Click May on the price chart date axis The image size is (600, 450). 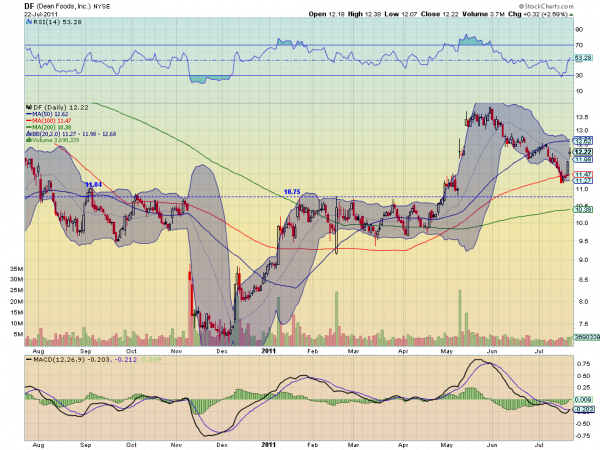447,351
